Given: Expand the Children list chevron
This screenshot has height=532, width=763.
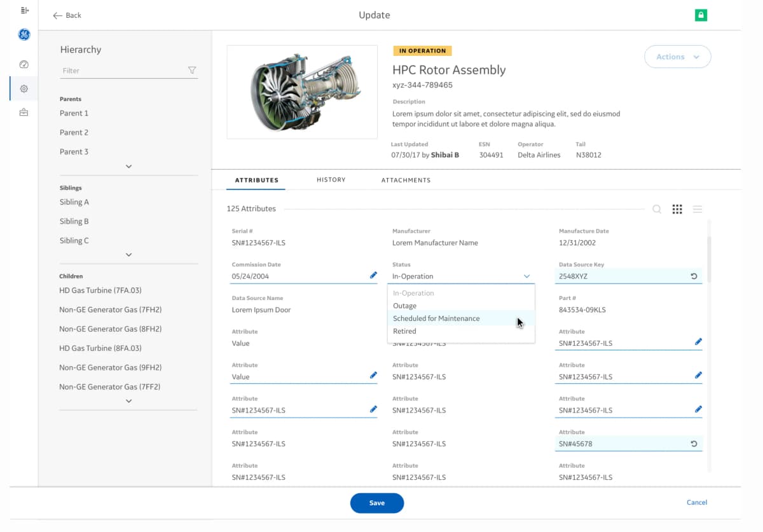Looking at the screenshot, I should tap(128, 400).
